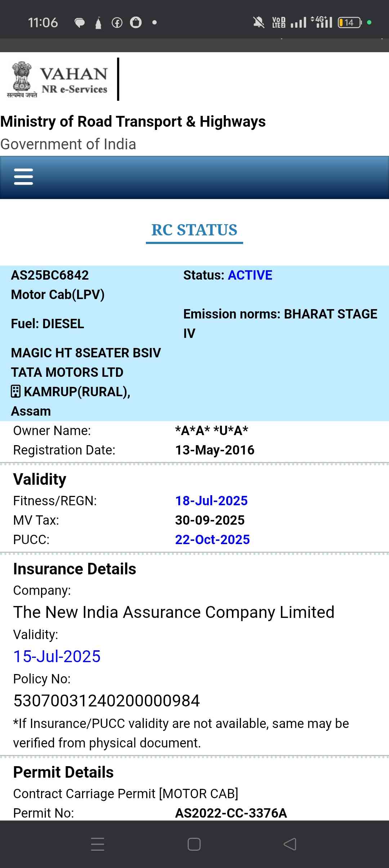Tap the PUCC validity date 22-Oct-2025
Image resolution: width=389 pixels, height=868 pixels.
(x=213, y=539)
